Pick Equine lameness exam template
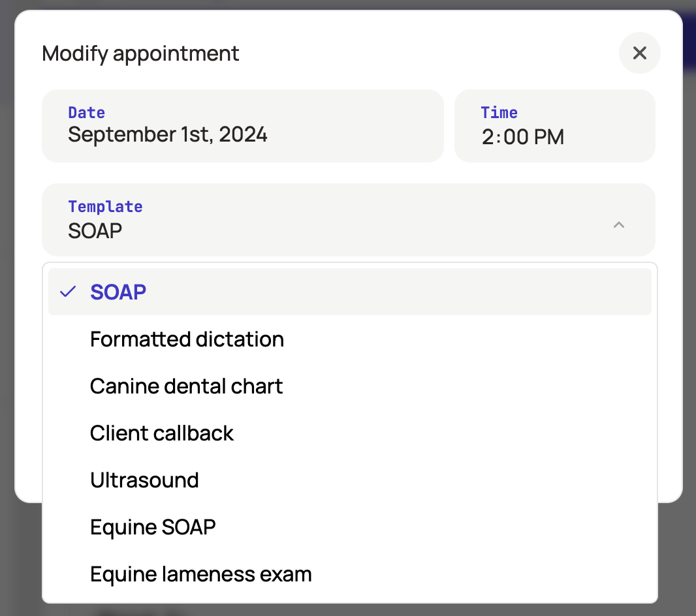Viewport: 696px width, 616px height. click(350, 574)
